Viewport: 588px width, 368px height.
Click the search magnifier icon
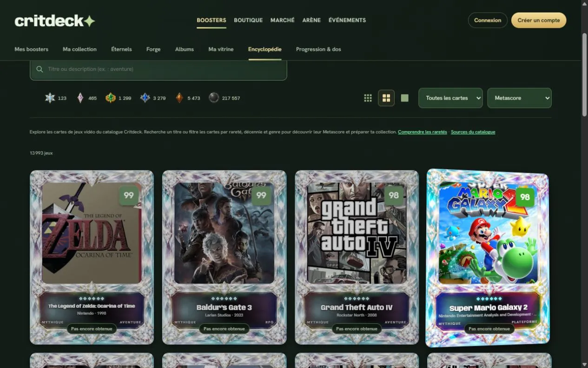click(40, 69)
